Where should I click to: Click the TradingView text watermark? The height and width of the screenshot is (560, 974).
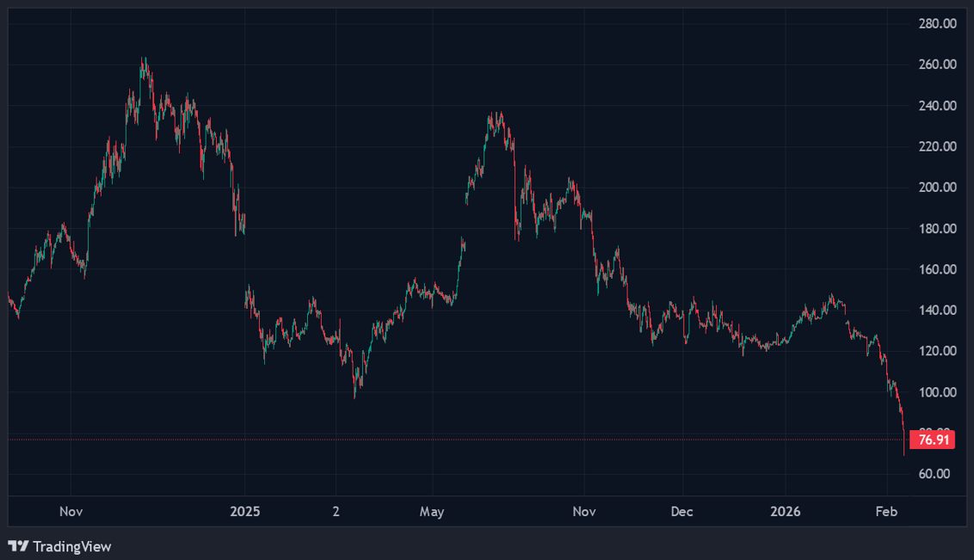(73, 546)
